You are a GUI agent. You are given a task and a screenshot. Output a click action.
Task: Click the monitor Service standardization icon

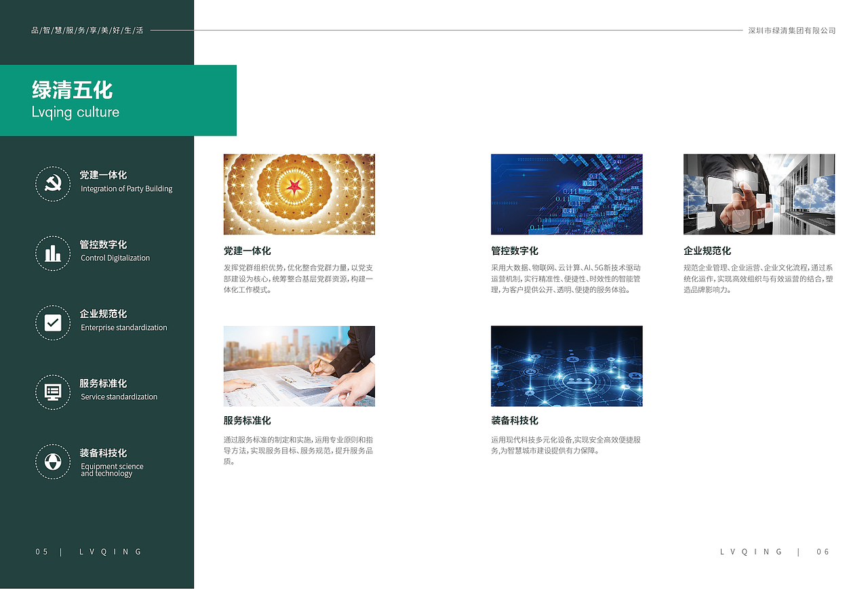[x=53, y=392]
